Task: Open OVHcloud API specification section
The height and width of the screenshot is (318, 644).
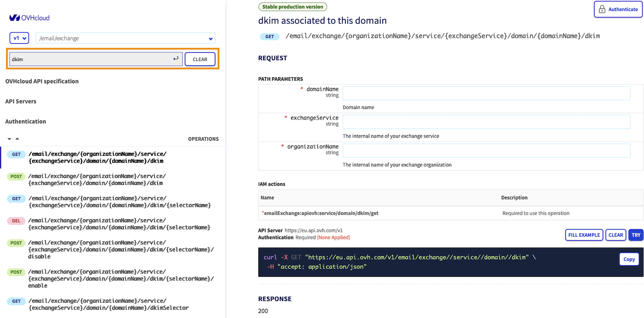Action: point(42,81)
